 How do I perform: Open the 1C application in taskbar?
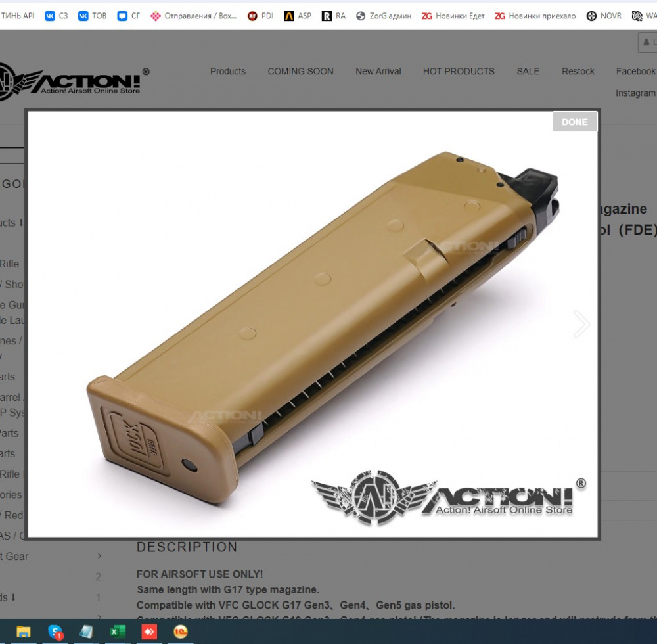pyautogui.click(x=181, y=632)
